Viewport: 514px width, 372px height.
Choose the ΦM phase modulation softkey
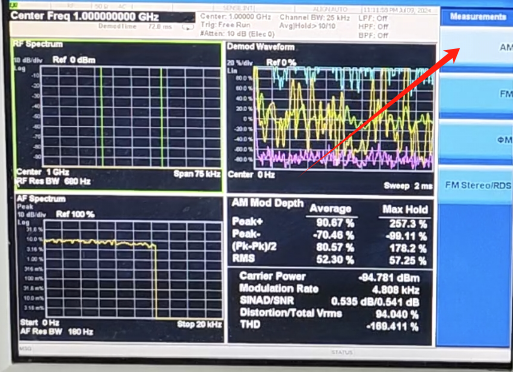[x=477, y=140]
